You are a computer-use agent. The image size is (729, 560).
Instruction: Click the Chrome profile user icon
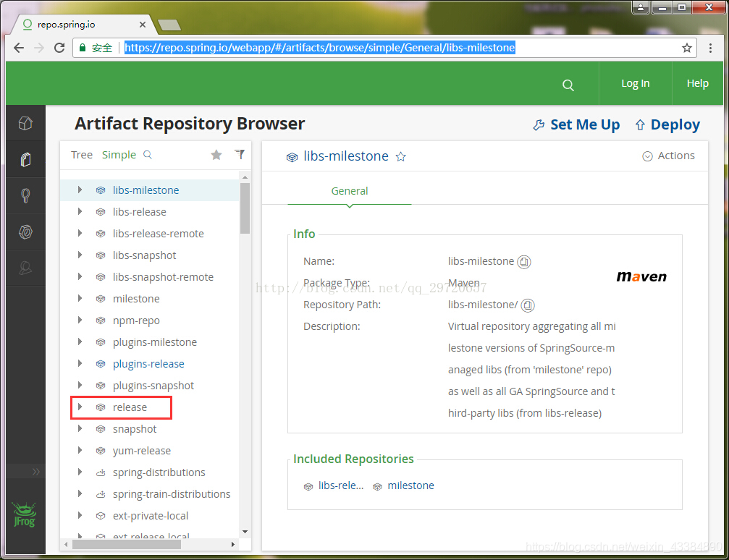click(x=641, y=7)
